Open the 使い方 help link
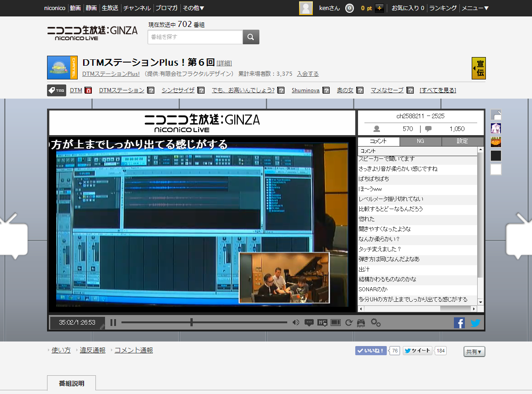The width and height of the screenshot is (532, 394). 61,350
